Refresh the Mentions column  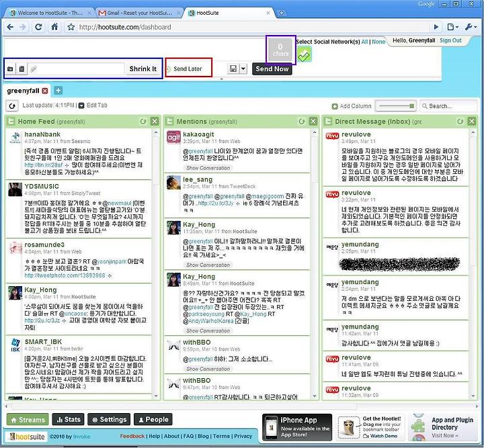click(x=302, y=122)
